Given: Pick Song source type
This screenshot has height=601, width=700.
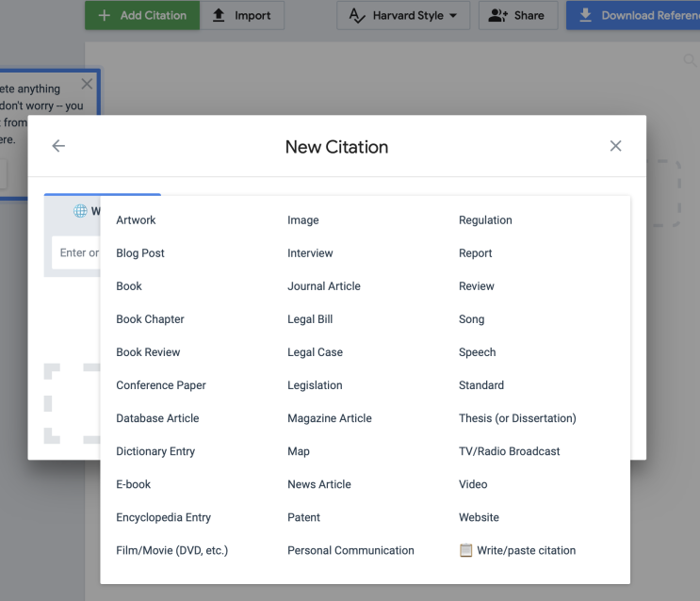Looking at the screenshot, I should [x=471, y=319].
